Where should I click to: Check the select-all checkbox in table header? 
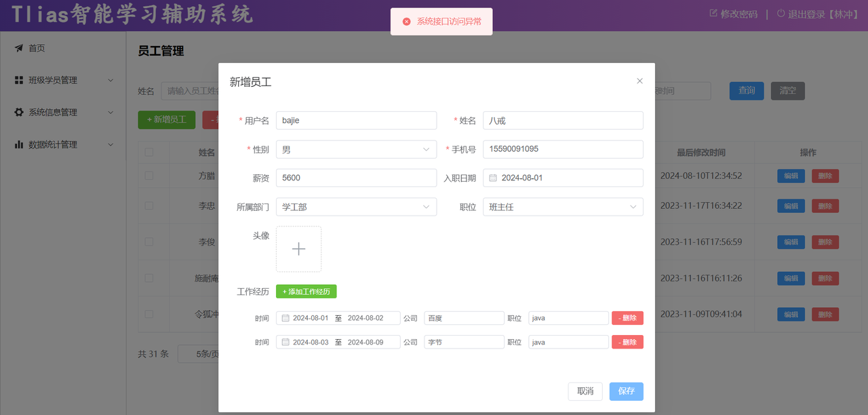point(150,152)
